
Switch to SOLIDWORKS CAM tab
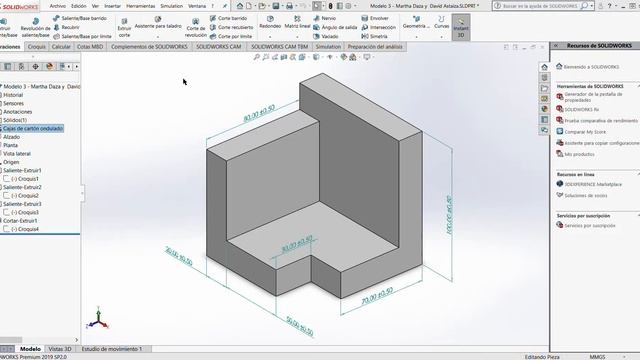click(218, 47)
